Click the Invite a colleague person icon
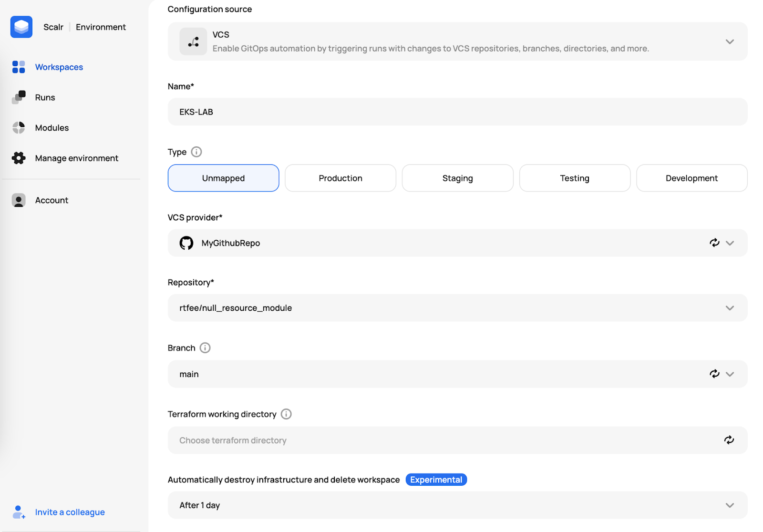The width and height of the screenshot is (763, 532). coord(19,512)
